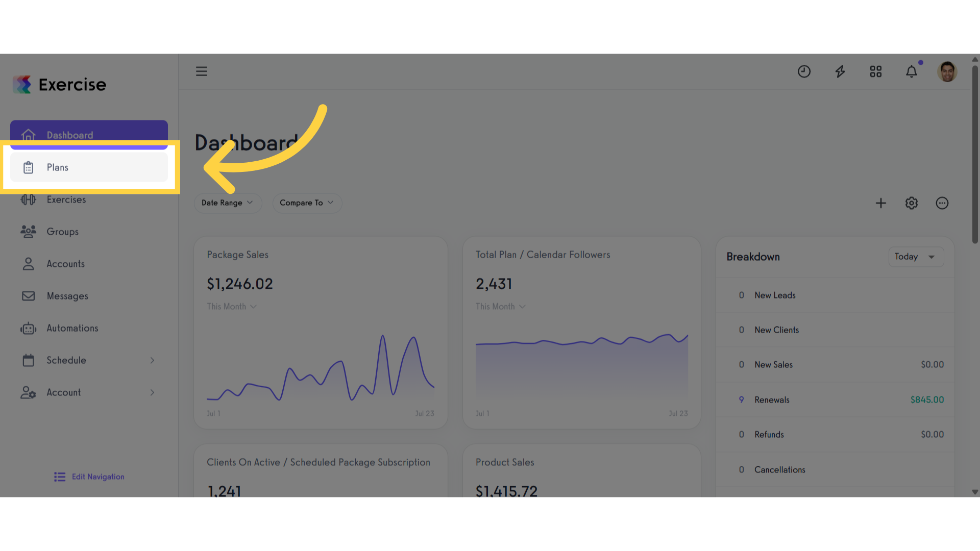Click the $1,246.02 package sales value
Image resolution: width=980 pixels, height=551 pixels.
(x=240, y=284)
